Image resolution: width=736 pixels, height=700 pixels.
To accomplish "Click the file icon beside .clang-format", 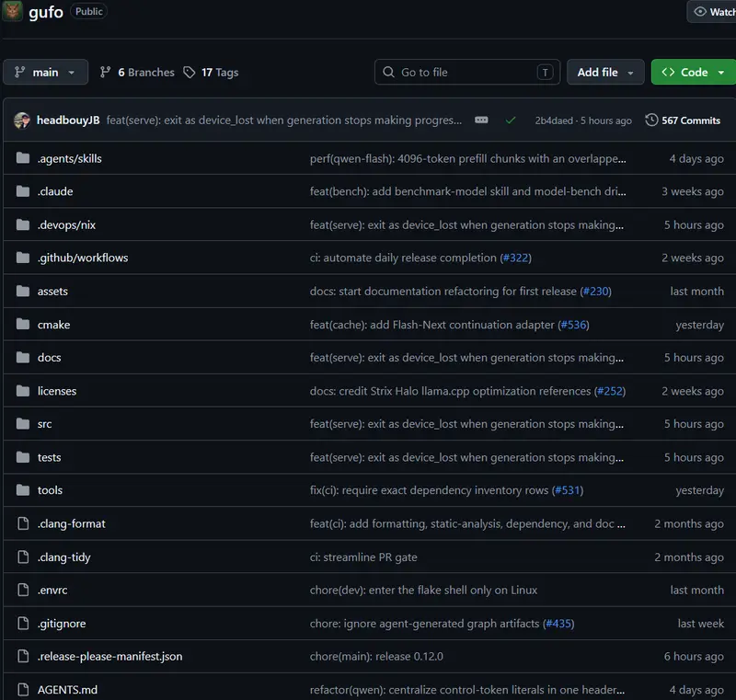I will 23,523.
